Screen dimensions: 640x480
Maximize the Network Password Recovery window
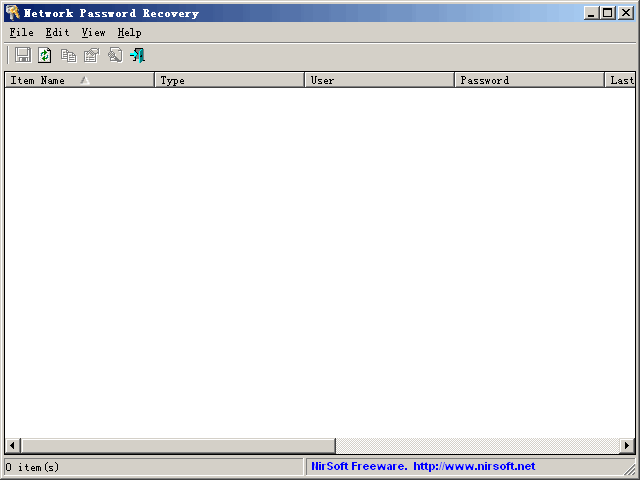tap(608, 13)
